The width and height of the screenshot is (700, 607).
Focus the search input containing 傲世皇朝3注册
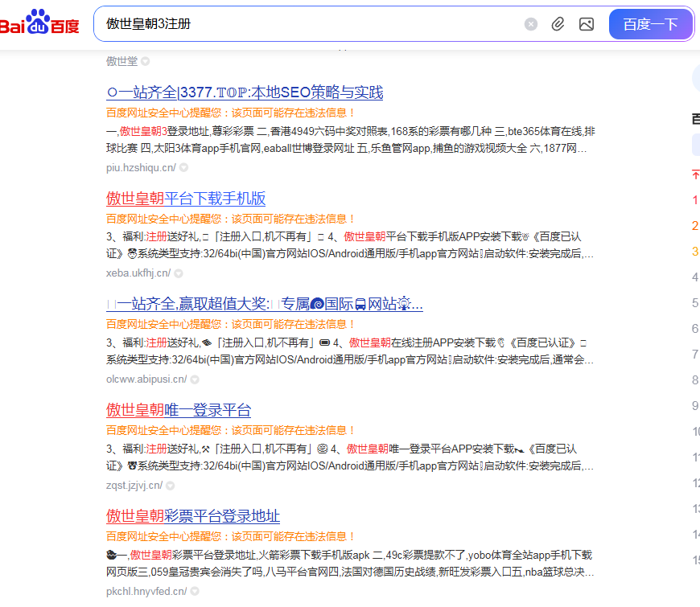point(308,24)
